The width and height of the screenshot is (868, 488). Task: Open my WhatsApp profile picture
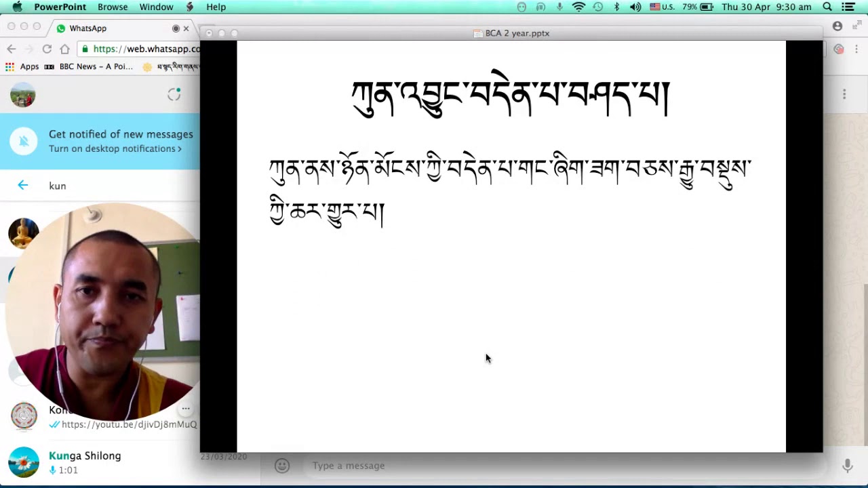pyautogui.click(x=23, y=95)
